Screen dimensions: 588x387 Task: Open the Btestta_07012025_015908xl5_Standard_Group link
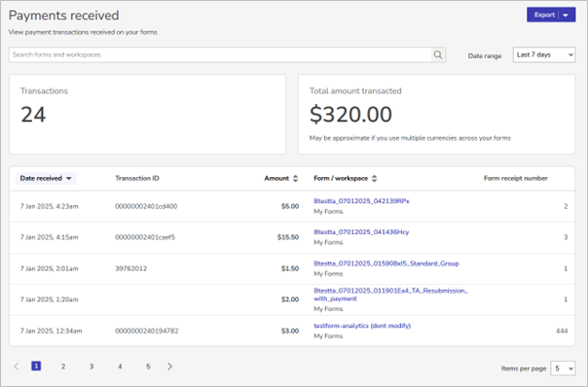point(386,264)
